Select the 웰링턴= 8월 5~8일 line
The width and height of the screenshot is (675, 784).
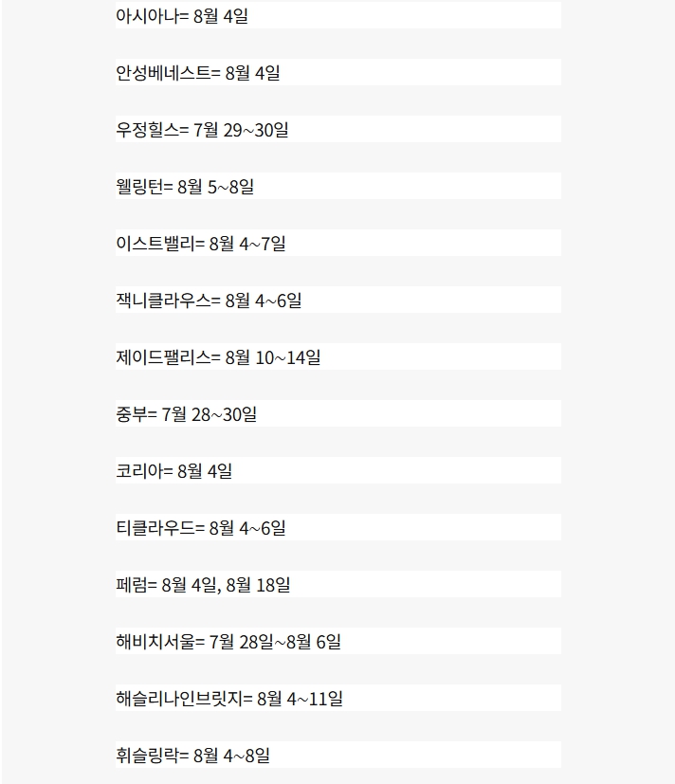[x=338, y=187]
